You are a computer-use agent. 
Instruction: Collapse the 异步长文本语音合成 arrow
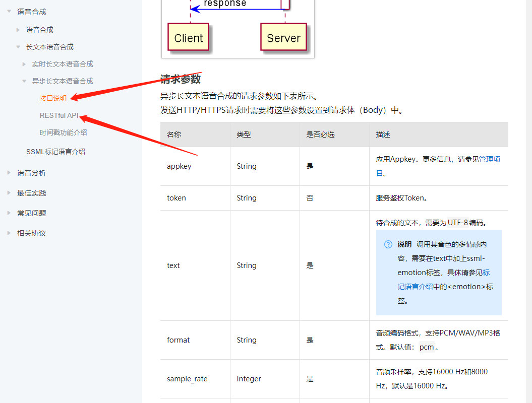24,81
